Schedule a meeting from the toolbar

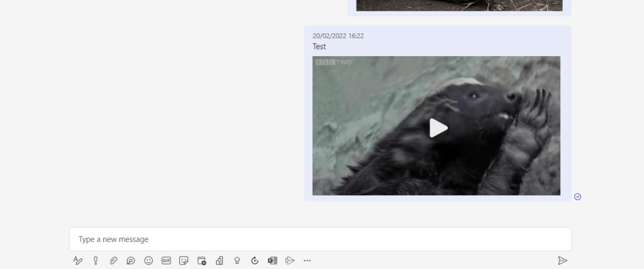click(202, 260)
